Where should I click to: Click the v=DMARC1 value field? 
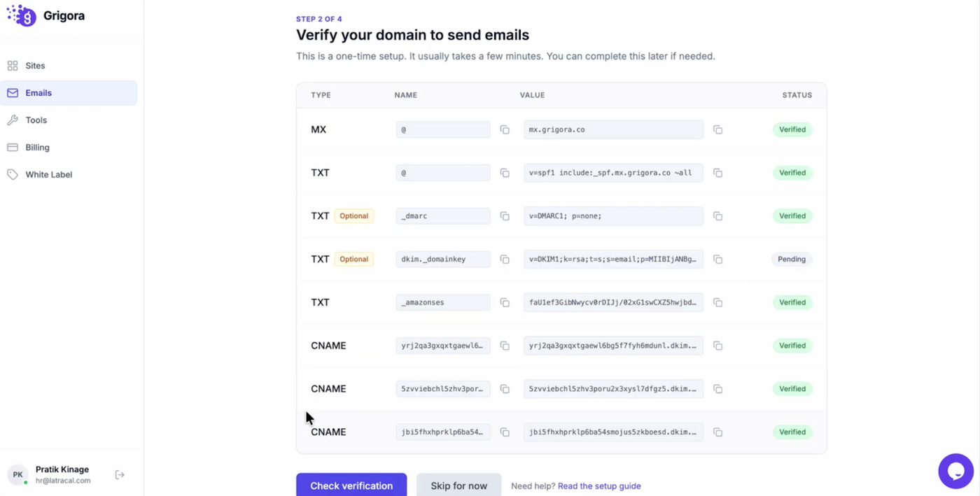tap(613, 216)
